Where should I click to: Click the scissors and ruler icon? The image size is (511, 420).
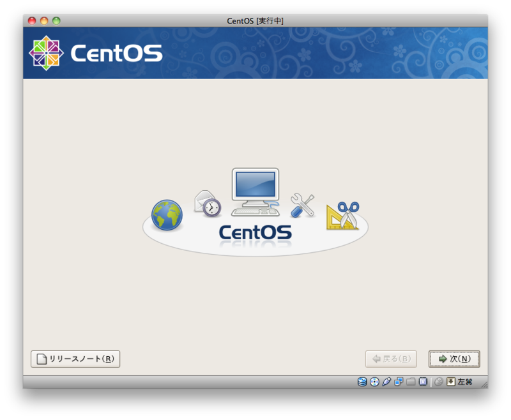click(343, 215)
